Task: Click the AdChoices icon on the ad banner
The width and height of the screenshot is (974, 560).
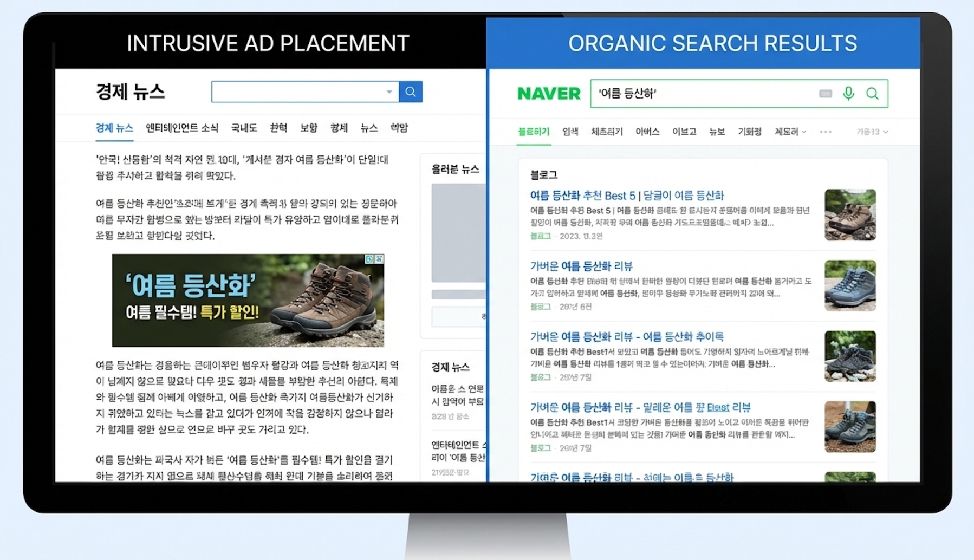Action: click(x=369, y=259)
